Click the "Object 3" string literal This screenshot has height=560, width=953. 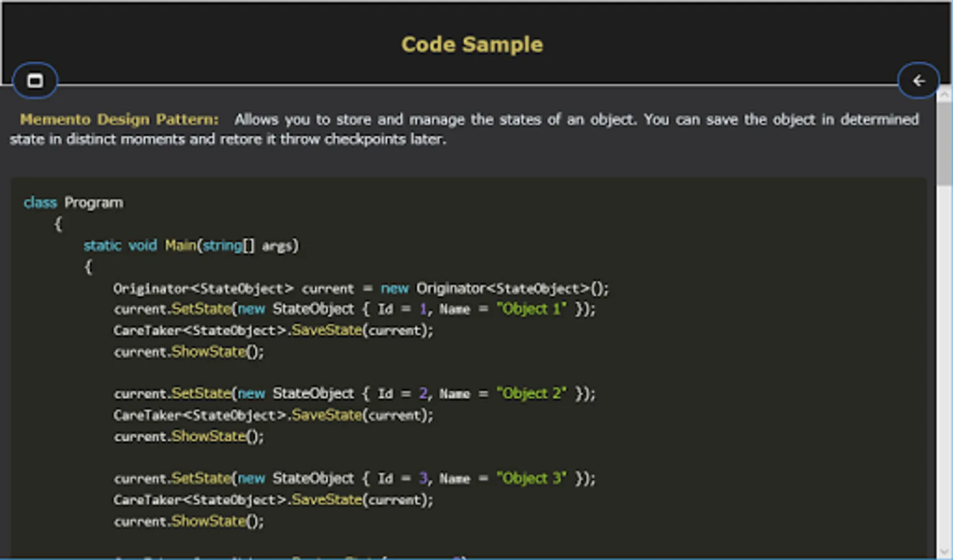pyautogui.click(x=532, y=478)
